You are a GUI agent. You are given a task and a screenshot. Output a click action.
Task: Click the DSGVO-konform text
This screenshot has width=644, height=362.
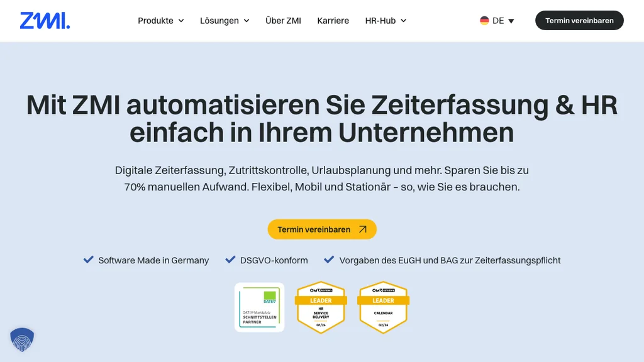pos(274,260)
